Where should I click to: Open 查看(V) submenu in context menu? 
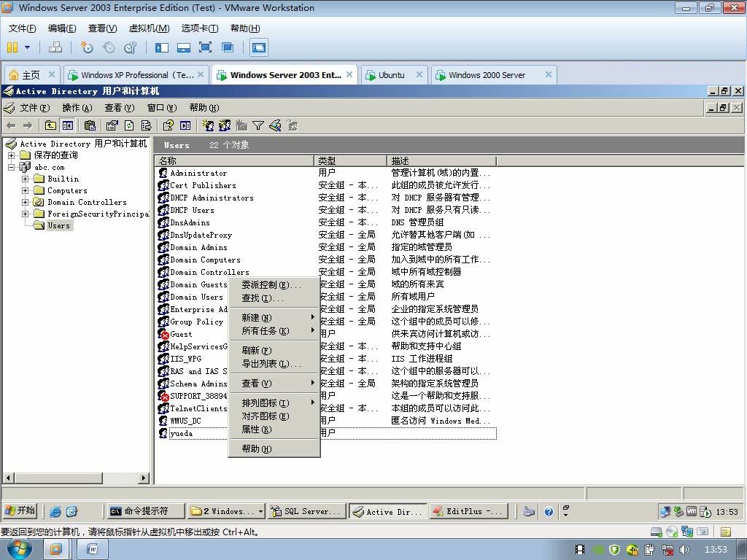274,384
